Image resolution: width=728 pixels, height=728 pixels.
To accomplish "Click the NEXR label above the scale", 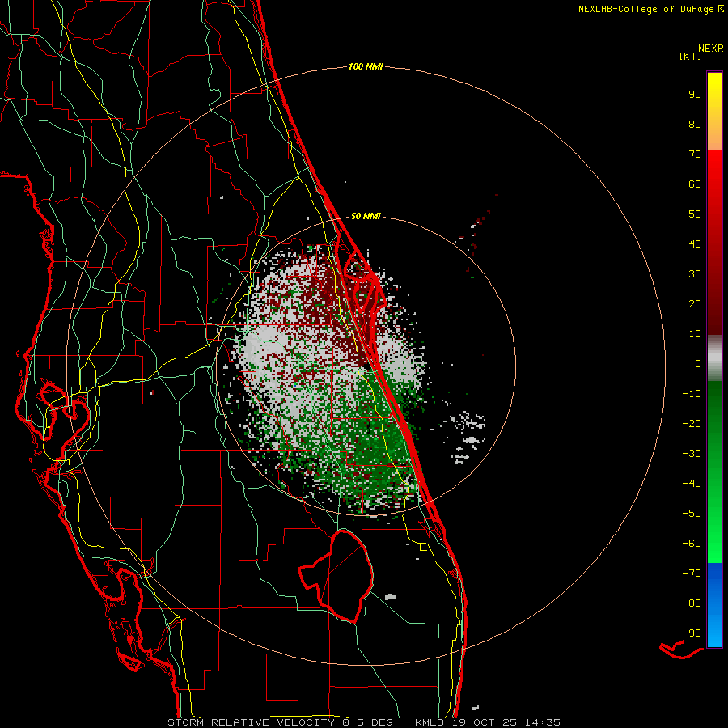I will [710, 49].
